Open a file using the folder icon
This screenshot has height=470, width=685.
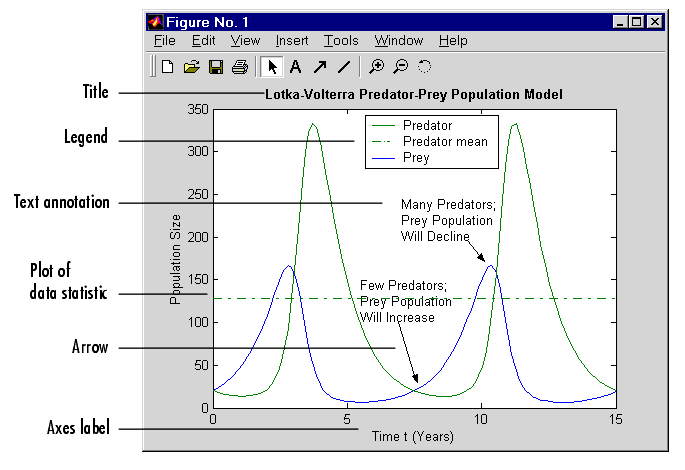point(191,67)
